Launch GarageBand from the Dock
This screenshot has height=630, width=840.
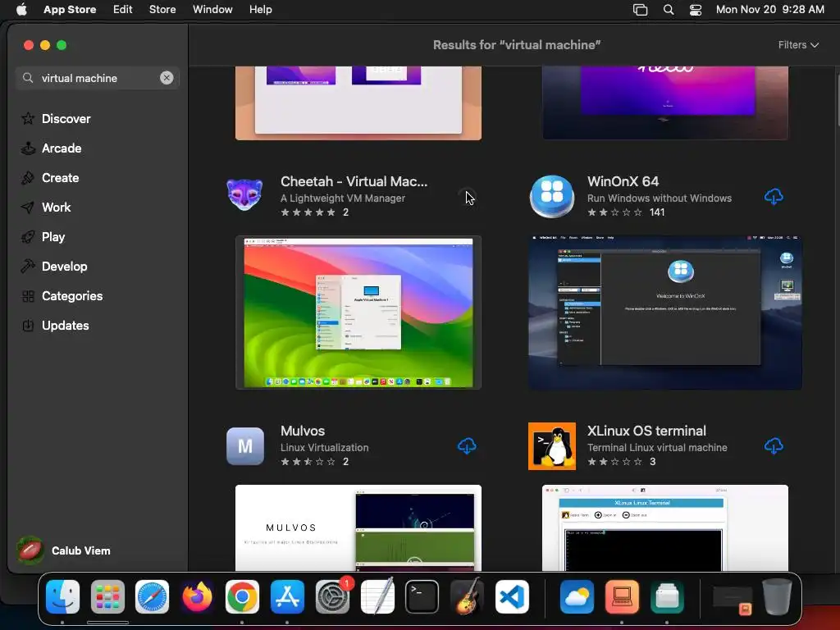click(x=467, y=596)
